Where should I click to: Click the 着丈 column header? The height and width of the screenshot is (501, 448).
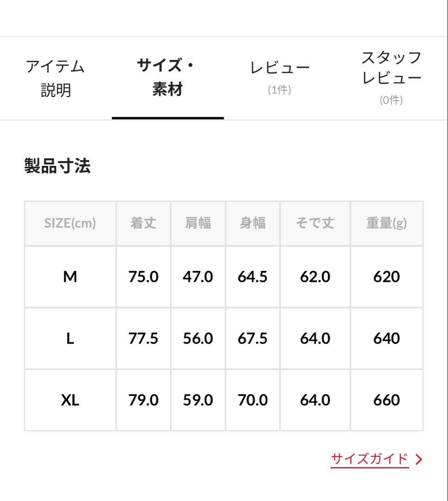(x=142, y=223)
